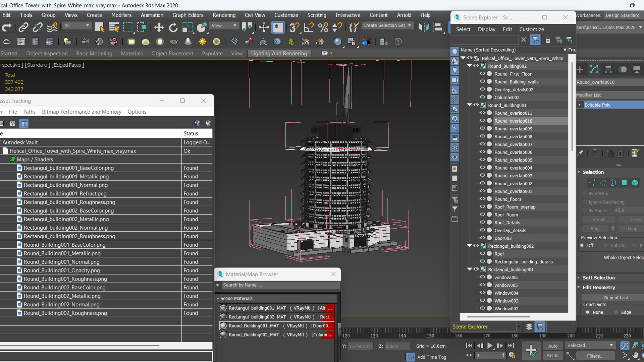The image size is (644, 362).
Task: Collapse the Rectangul_building001 tree group
Action: pos(470,269)
